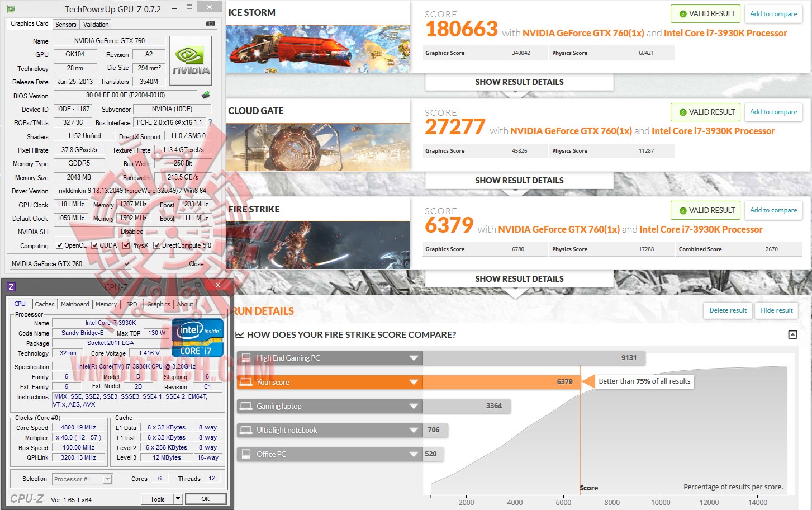Viewport: 812px width, 510px height.
Task: Add the Fire Strike result to compare
Action: pos(773,210)
